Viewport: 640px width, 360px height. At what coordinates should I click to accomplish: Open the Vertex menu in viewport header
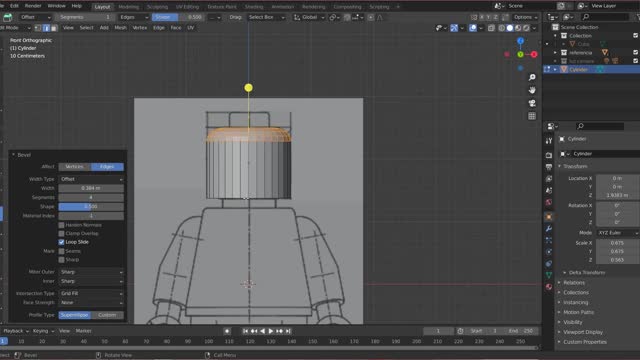pos(140,28)
